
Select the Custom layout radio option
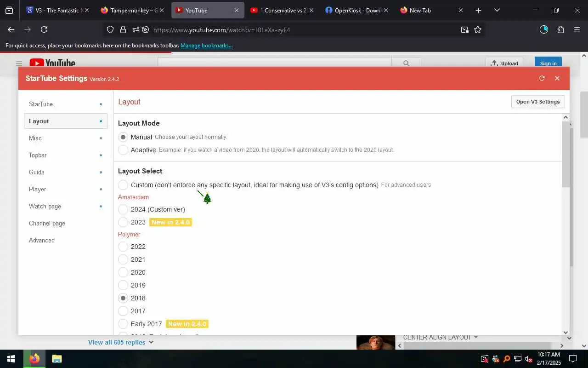(x=123, y=185)
